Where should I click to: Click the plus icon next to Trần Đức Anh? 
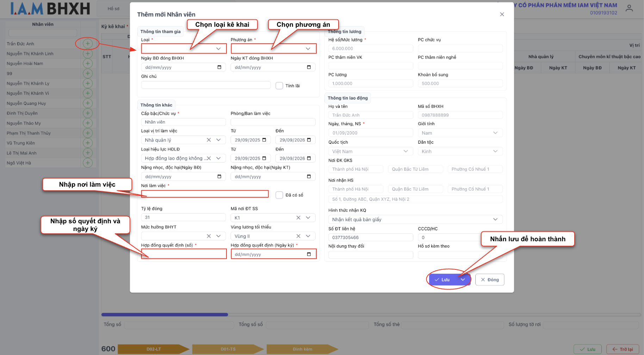pyautogui.click(x=88, y=44)
